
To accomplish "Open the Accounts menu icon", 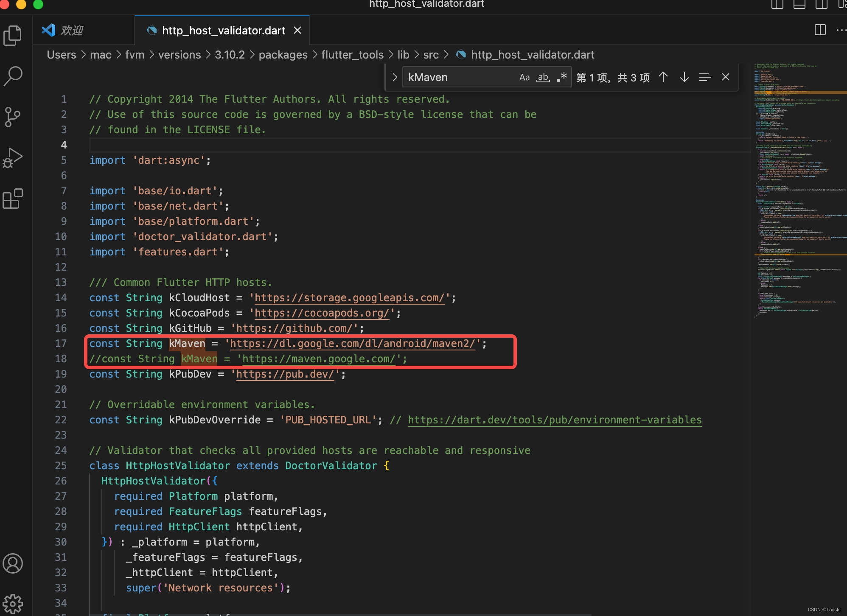I will (13, 563).
